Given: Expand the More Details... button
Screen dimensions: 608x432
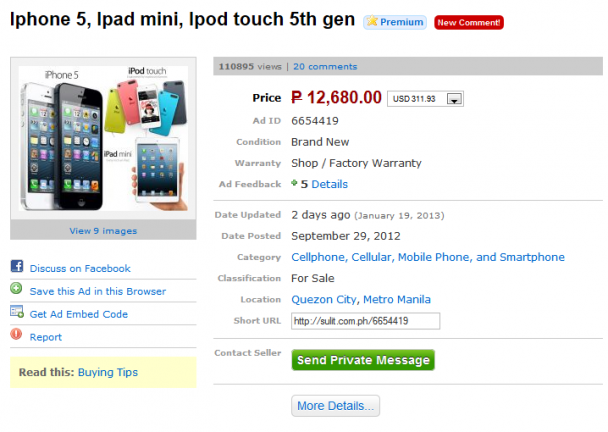Looking at the screenshot, I should click(335, 406).
